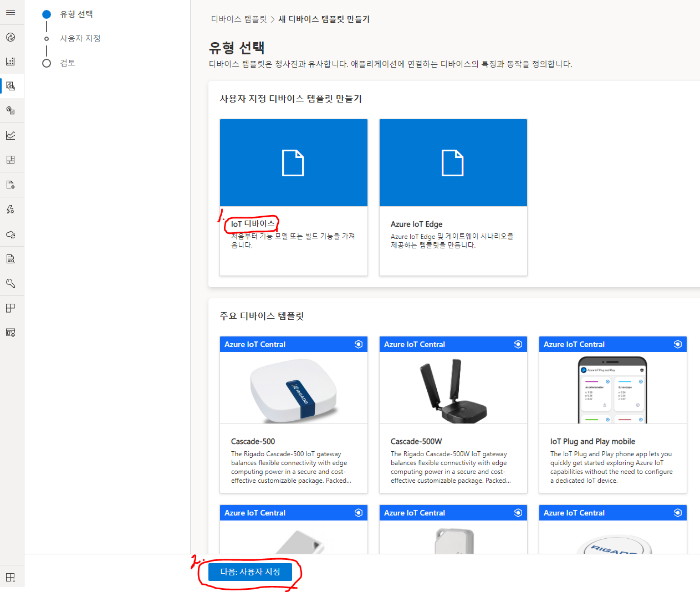Click the certified badge above Cascade-500W
Image resolution: width=700 pixels, height=592 pixels.
518,344
